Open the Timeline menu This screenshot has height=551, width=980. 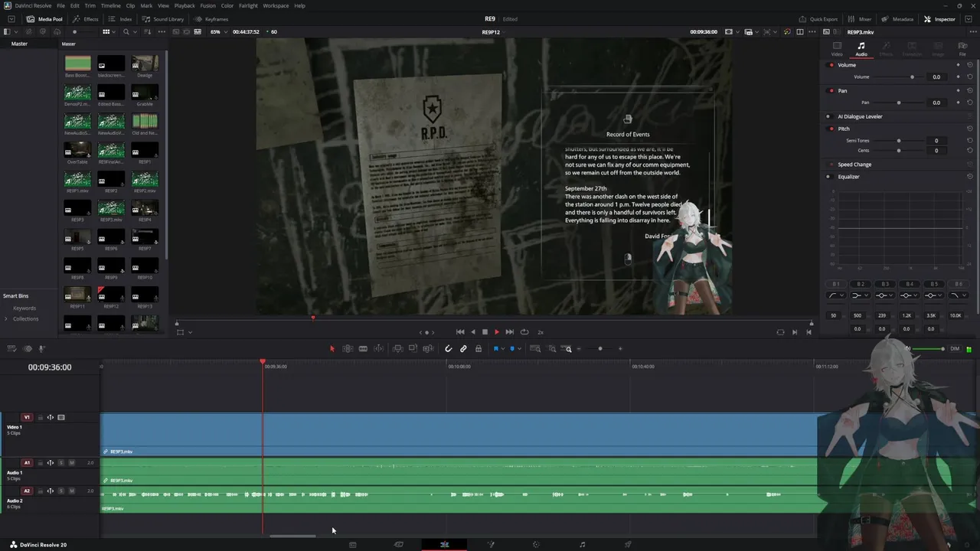(111, 5)
